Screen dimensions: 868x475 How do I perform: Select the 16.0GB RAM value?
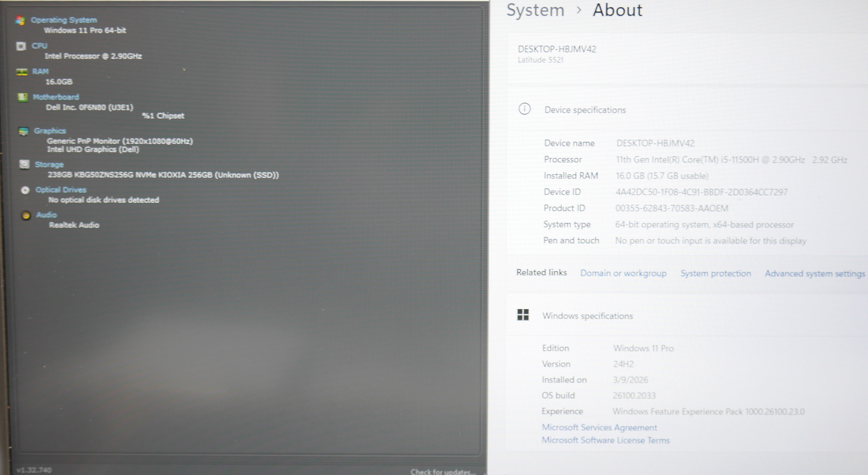click(x=59, y=82)
